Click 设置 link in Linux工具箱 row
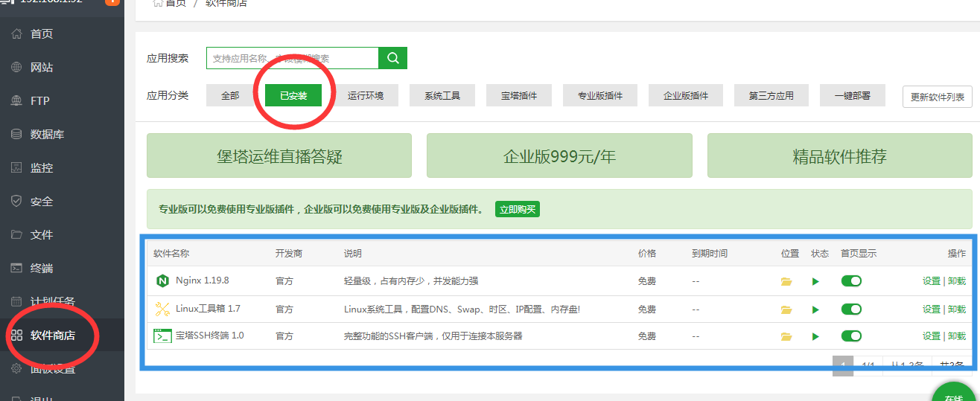 pos(931,309)
